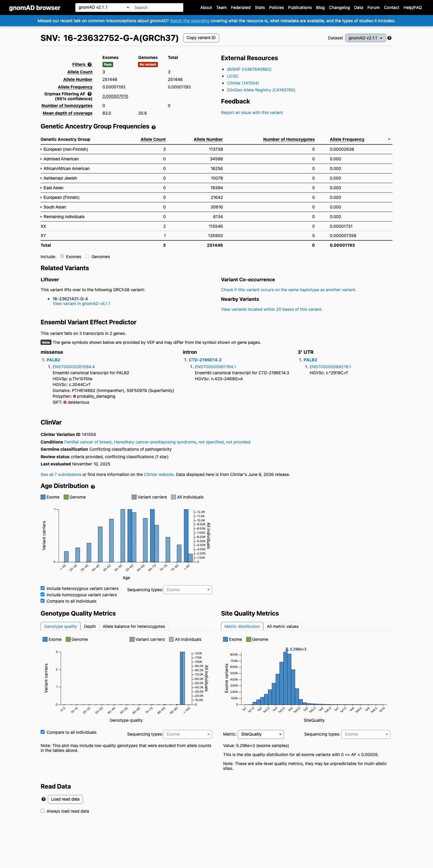Click View variants located within 20 bases
Image resolution: width=433 pixels, height=868 pixels.
[272, 309]
